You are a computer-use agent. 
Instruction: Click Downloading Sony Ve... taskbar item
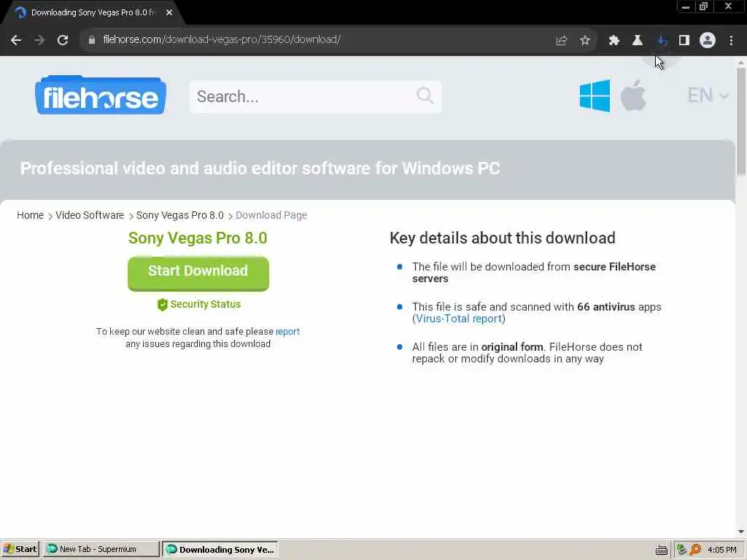coord(220,550)
